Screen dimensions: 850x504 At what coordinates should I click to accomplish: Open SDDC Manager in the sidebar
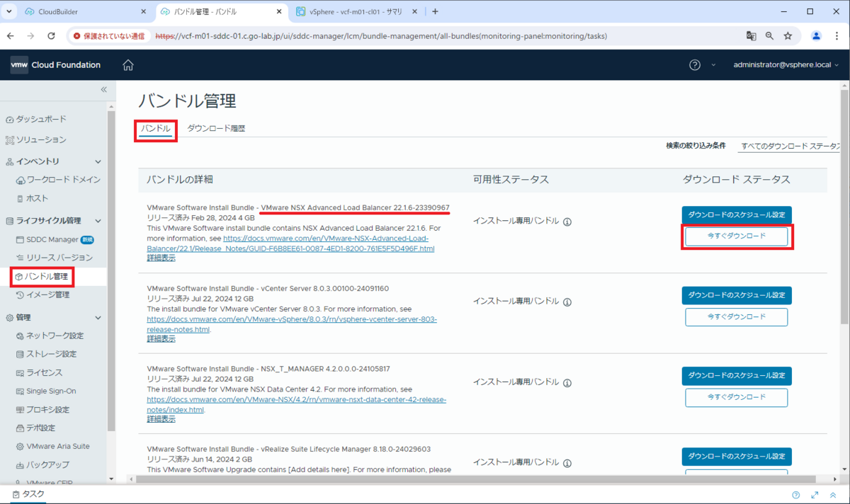pyautogui.click(x=54, y=239)
